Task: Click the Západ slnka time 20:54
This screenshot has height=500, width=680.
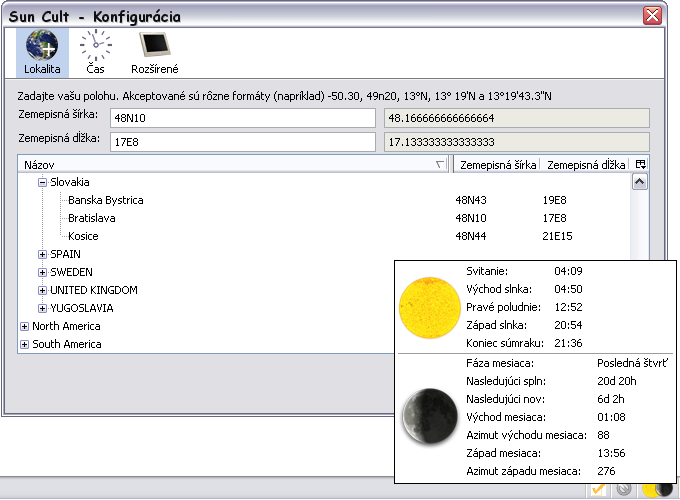Action: click(x=568, y=325)
